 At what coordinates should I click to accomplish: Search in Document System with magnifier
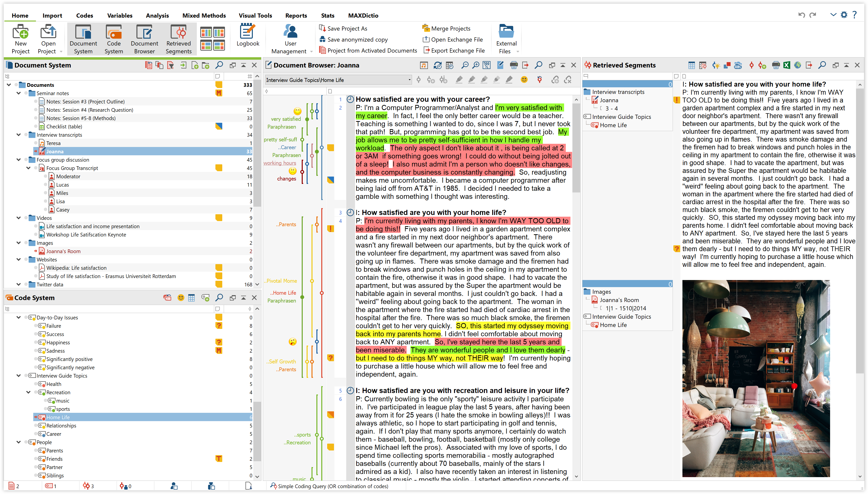[x=220, y=65]
